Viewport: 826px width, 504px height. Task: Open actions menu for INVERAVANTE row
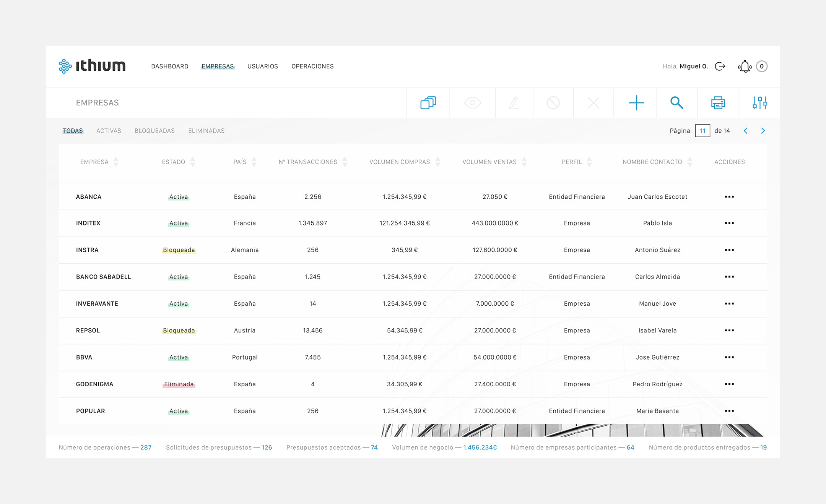pyautogui.click(x=729, y=304)
